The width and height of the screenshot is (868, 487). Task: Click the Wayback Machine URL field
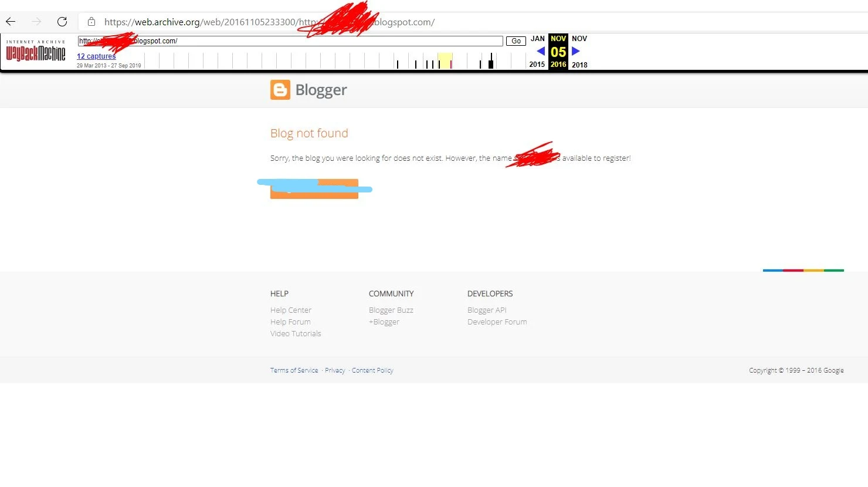click(x=290, y=41)
